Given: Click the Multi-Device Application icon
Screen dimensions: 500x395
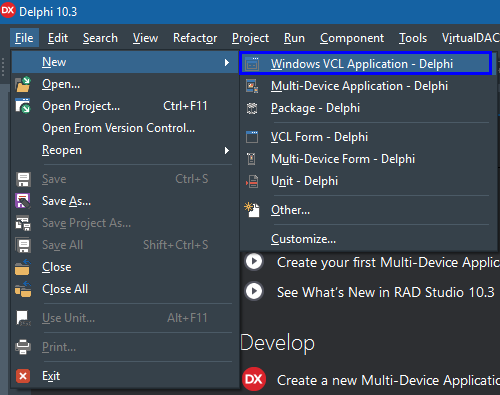Looking at the screenshot, I should tap(252, 86).
